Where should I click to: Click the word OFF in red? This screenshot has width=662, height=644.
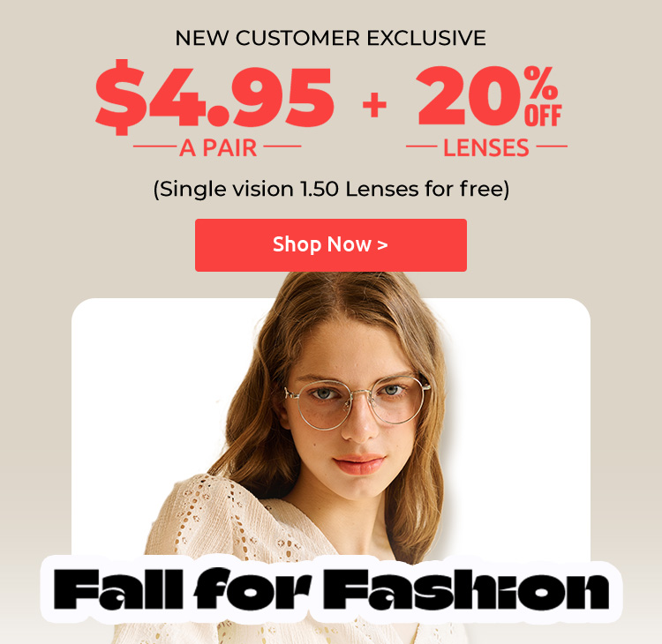coord(543,116)
